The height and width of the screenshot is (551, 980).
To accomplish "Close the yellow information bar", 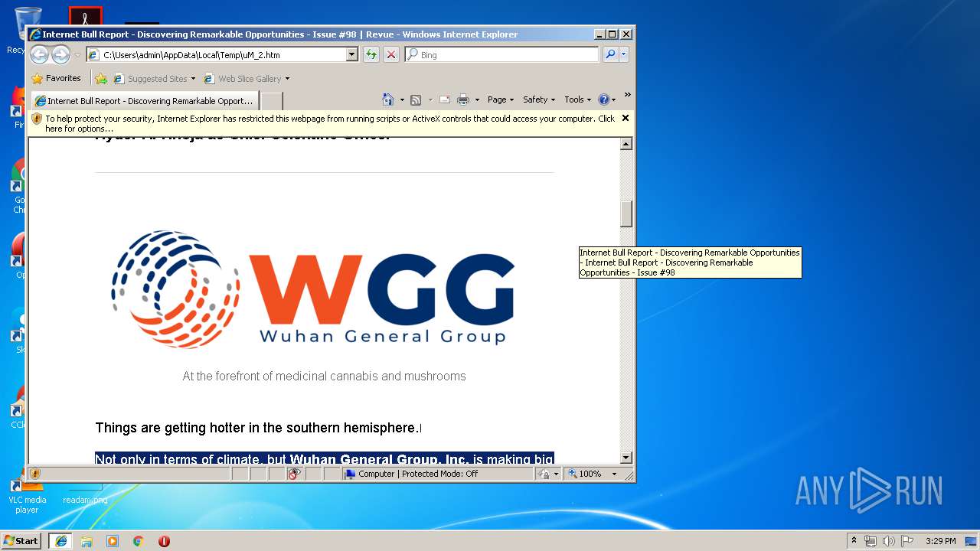I will [626, 118].
